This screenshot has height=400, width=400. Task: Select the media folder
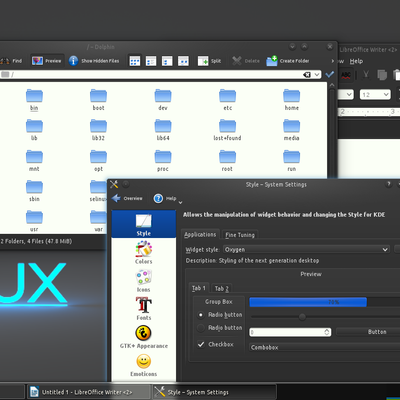[x=292, y=130]
